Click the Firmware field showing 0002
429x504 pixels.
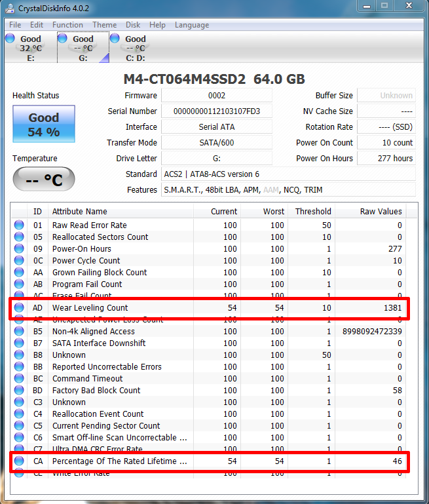217,96
